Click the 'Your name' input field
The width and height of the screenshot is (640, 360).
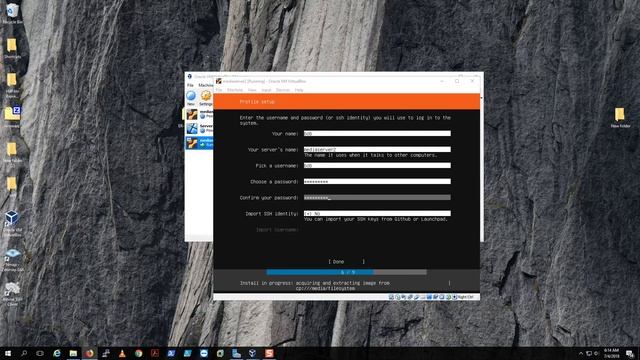pyautogui.click(x=377, y=133)
